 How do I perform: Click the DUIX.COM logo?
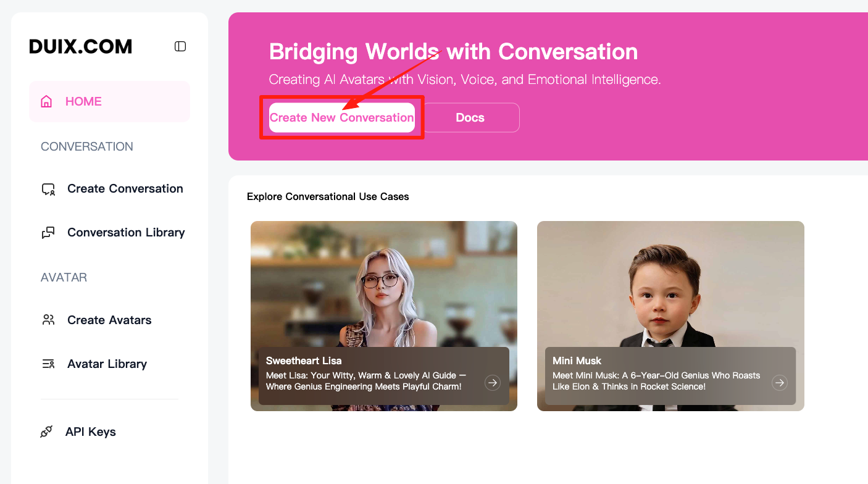click(81, 46)
